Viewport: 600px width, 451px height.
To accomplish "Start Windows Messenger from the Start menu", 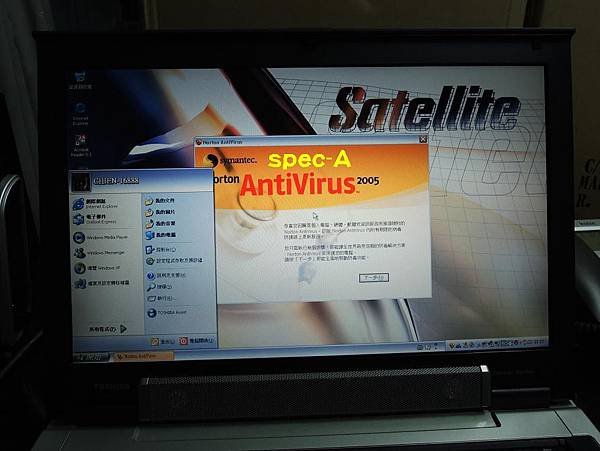I will tap(99, 253).
